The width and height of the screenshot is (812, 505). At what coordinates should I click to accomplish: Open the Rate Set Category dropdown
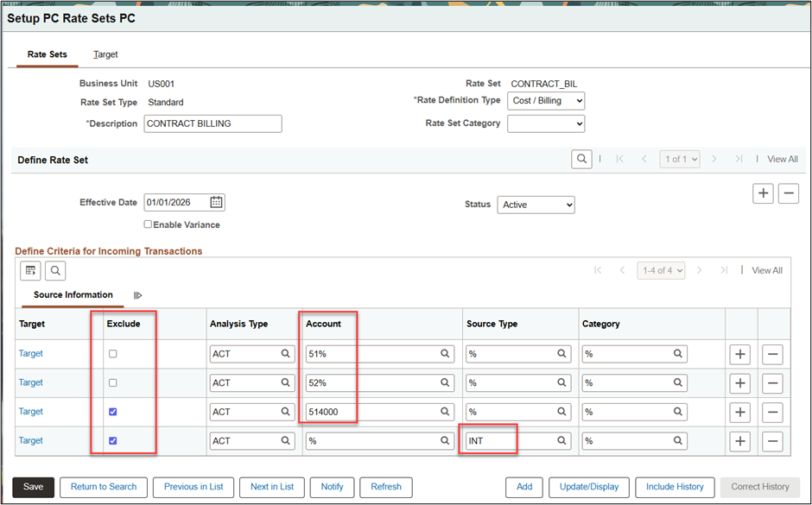point(546,123)
